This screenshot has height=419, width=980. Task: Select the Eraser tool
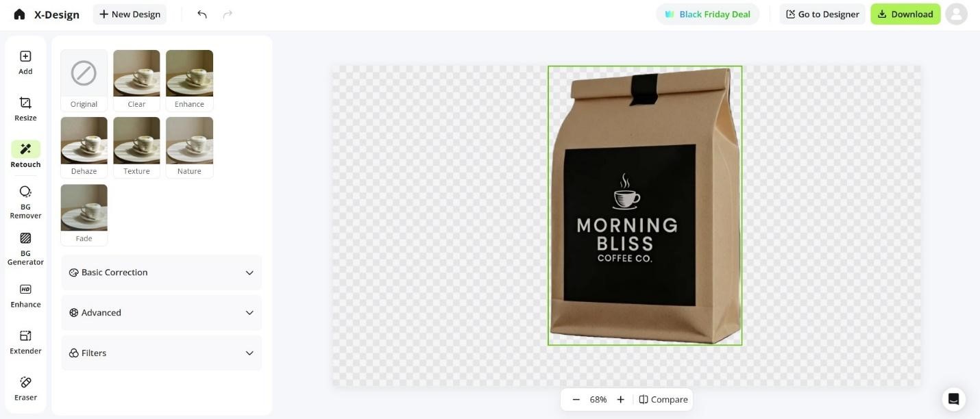25,389
